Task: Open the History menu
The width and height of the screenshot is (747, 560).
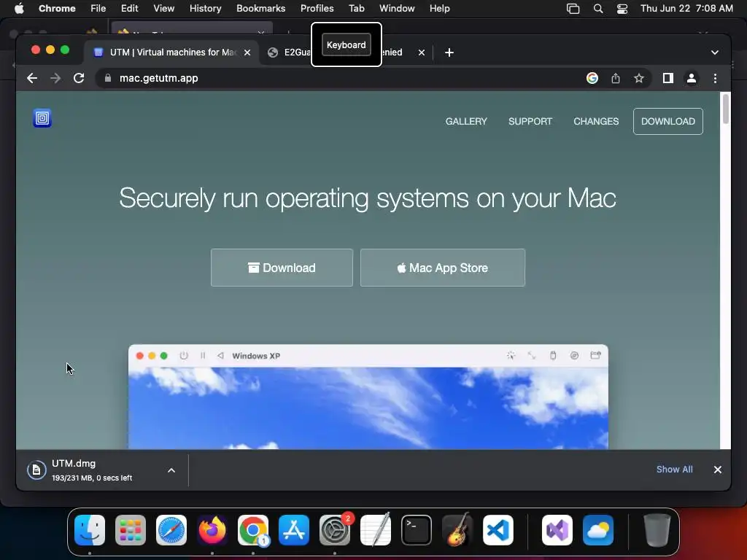Action: point(205,8)
